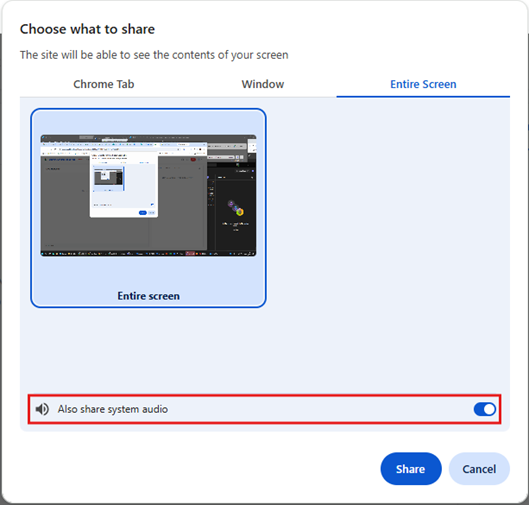
Task: Select the Entire Screen tab
Action: pos(423,84)
